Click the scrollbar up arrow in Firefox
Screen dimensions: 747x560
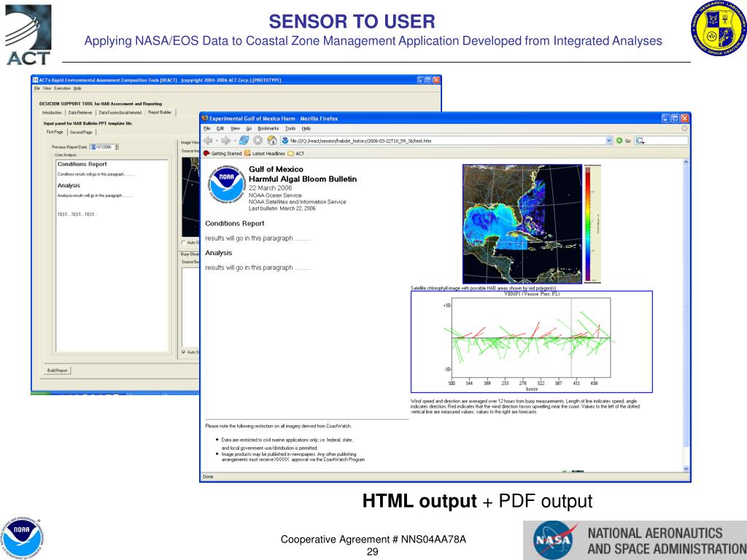[686, 161]
